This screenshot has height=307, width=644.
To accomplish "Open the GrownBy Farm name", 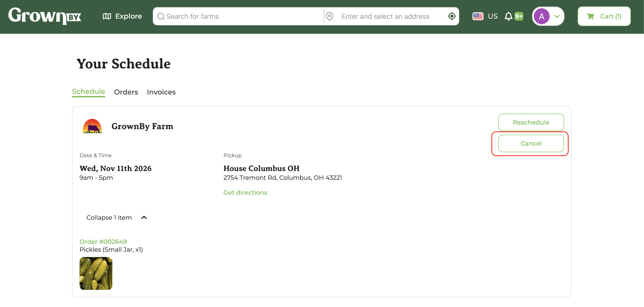I will 142,126.
